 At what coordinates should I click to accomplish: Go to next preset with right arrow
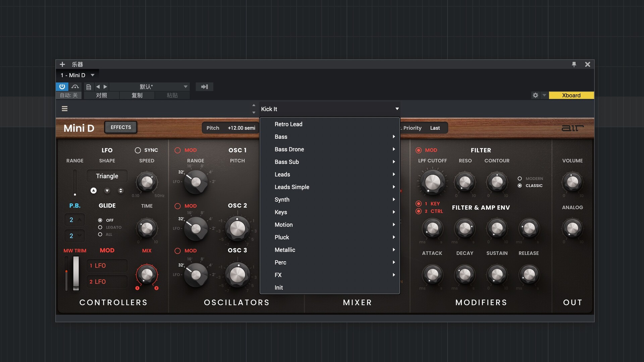pyautogui.click(x=105, y=87)
